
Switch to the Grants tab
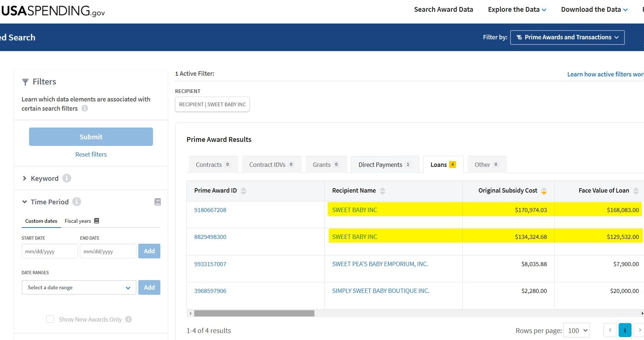click(x=326, y=165)
